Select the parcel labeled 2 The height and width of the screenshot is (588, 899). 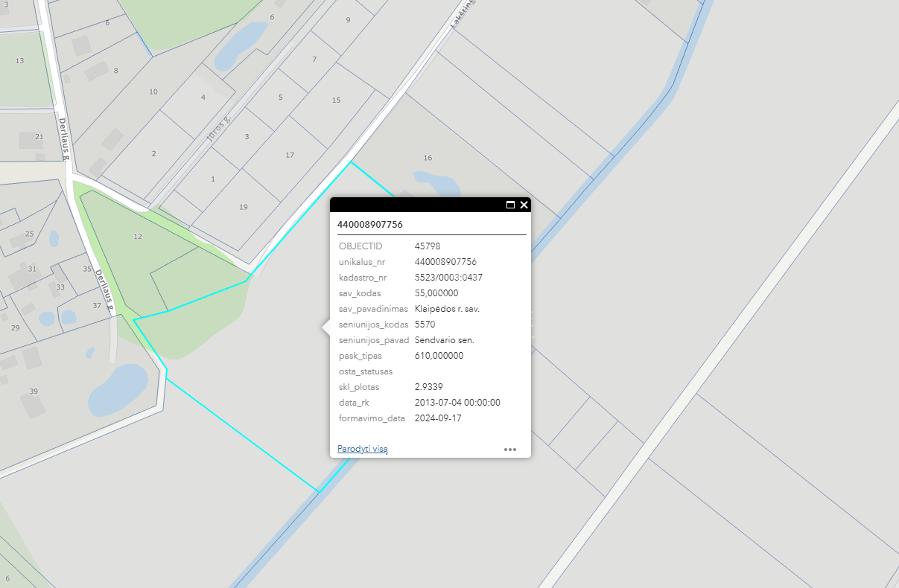(x=154, y=153)
